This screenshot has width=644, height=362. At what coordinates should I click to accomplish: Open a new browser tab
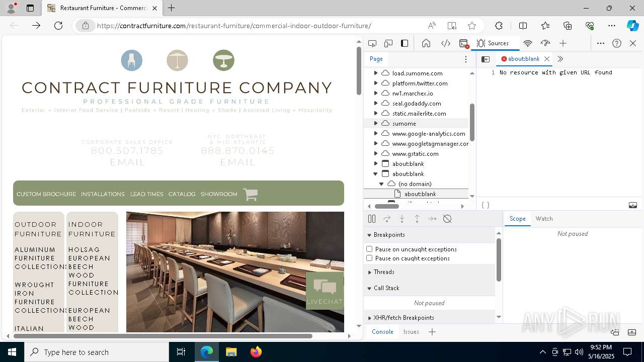pos(171,8)
